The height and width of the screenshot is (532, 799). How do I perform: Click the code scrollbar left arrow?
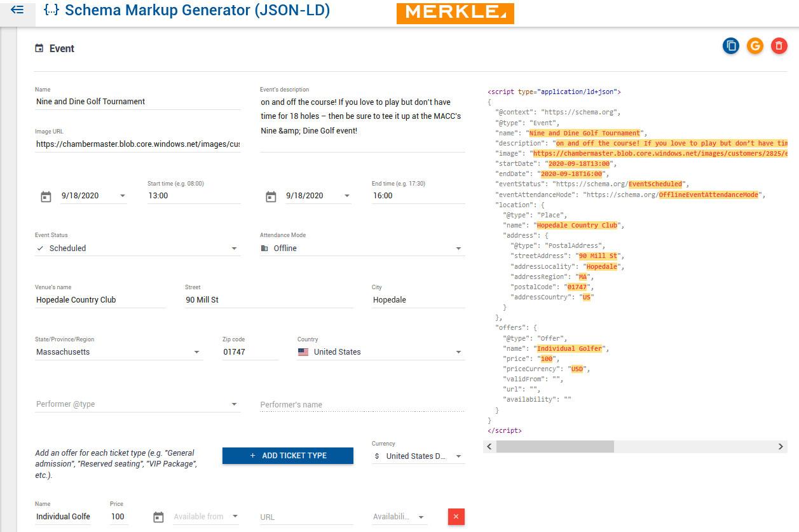click(489, 447)
